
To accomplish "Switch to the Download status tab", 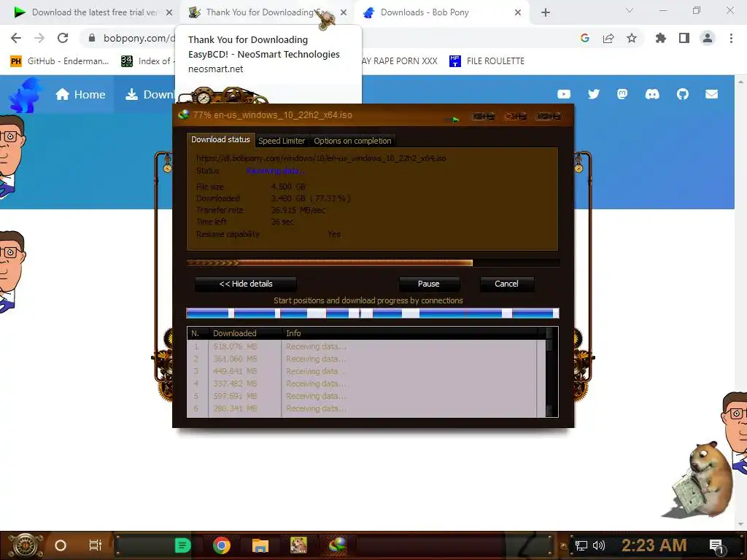I will [220, 139].
